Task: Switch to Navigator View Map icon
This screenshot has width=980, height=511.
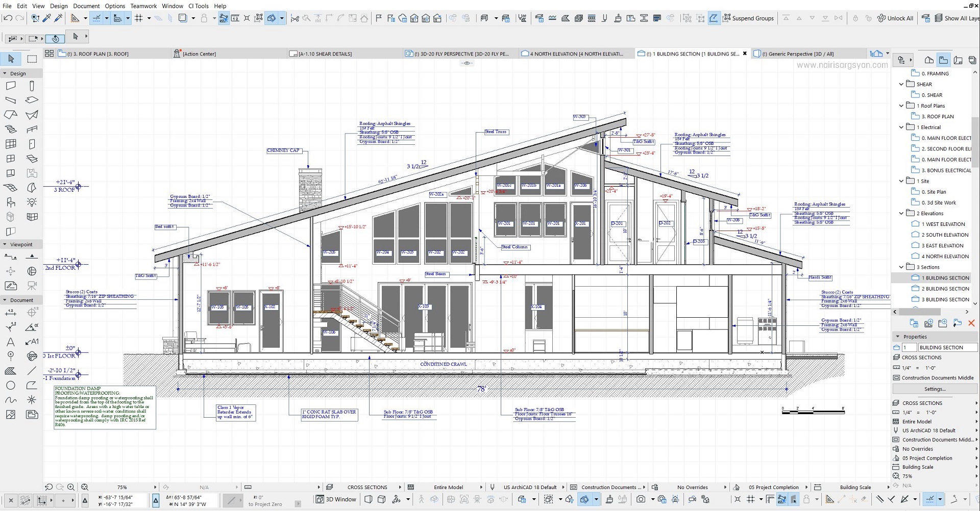Action: (943, 60)
